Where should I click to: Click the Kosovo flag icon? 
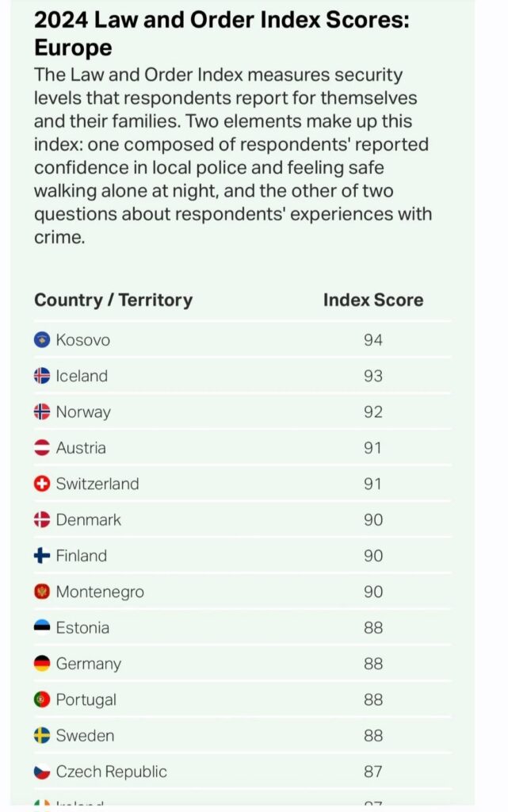[x=42, y=340]
